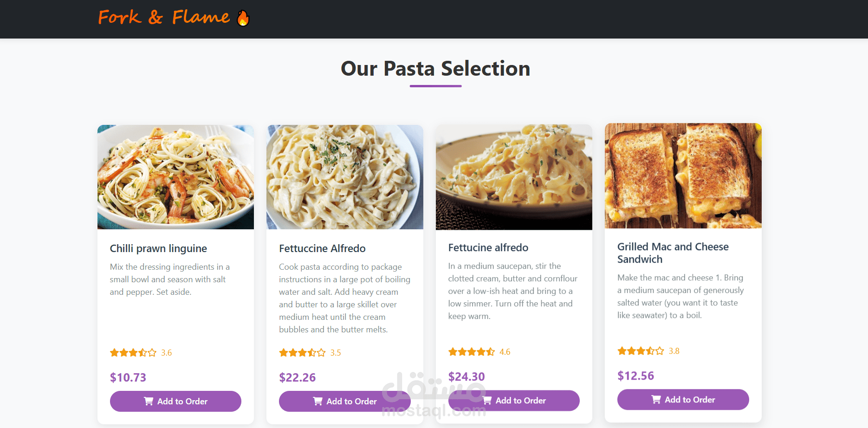Click the 3.5 star rating icons
This screenshot has width=868, height=428.
tap(302, 353)
